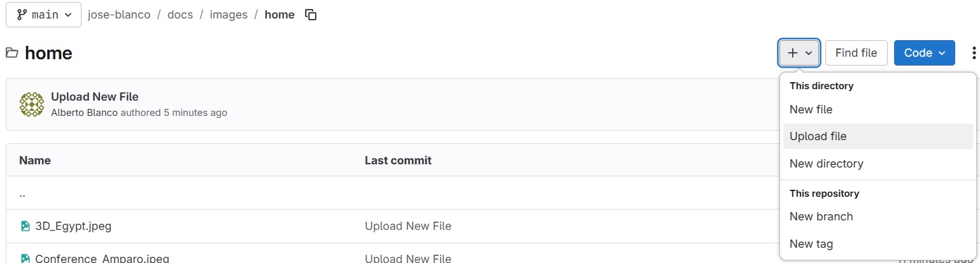
Task: Open the vertical three-dot actions menu
Action: point(972,53)
